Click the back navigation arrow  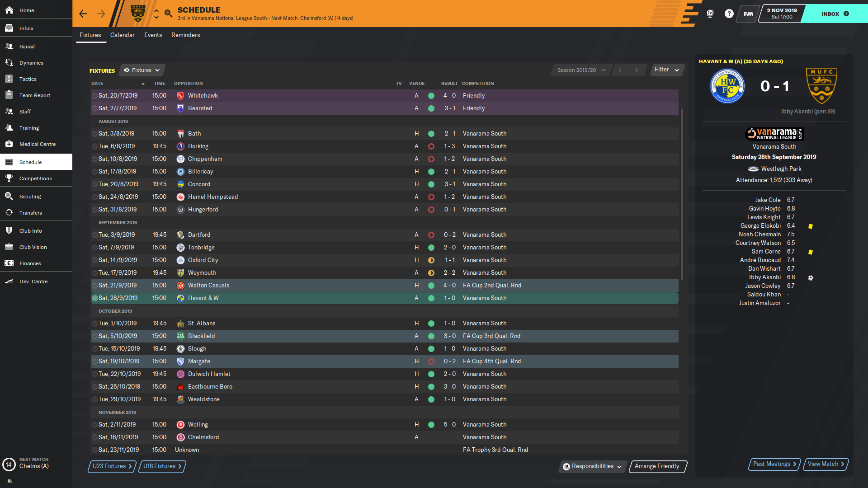coord(83,14)
